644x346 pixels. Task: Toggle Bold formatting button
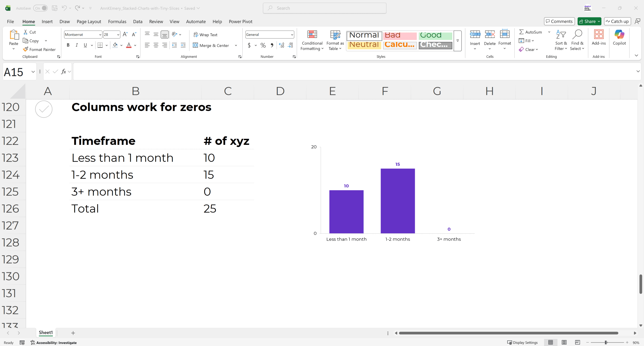click(68, 45)
